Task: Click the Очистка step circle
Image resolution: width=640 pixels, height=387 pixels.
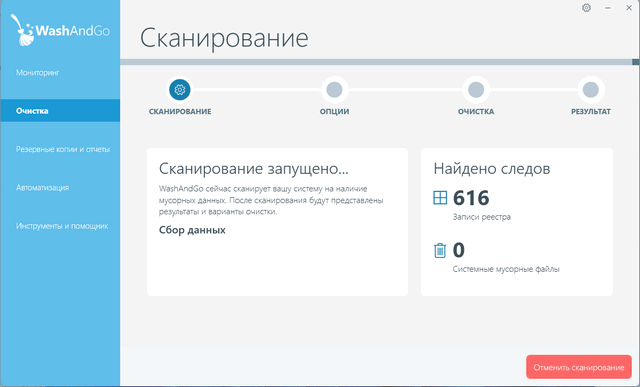Action: coord(476,89)
